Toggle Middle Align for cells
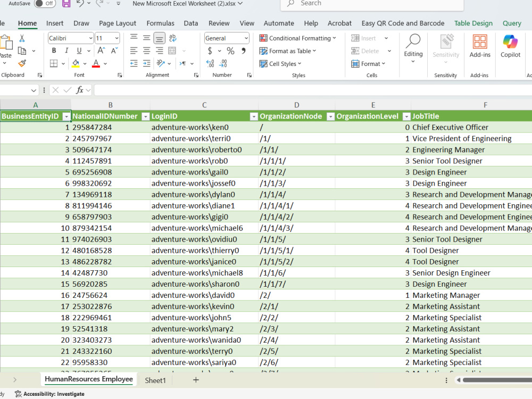Viewport: 532px width, 399px height. coord(147,38)
